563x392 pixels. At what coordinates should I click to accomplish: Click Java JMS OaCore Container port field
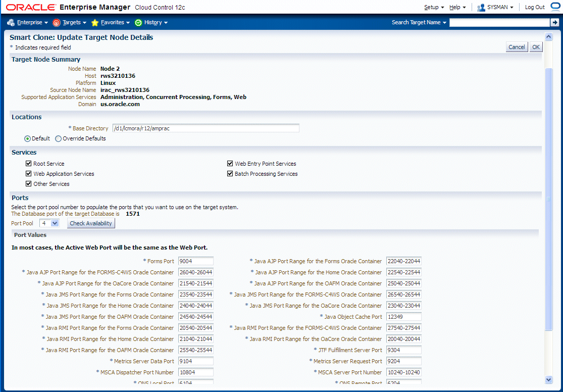403,306
